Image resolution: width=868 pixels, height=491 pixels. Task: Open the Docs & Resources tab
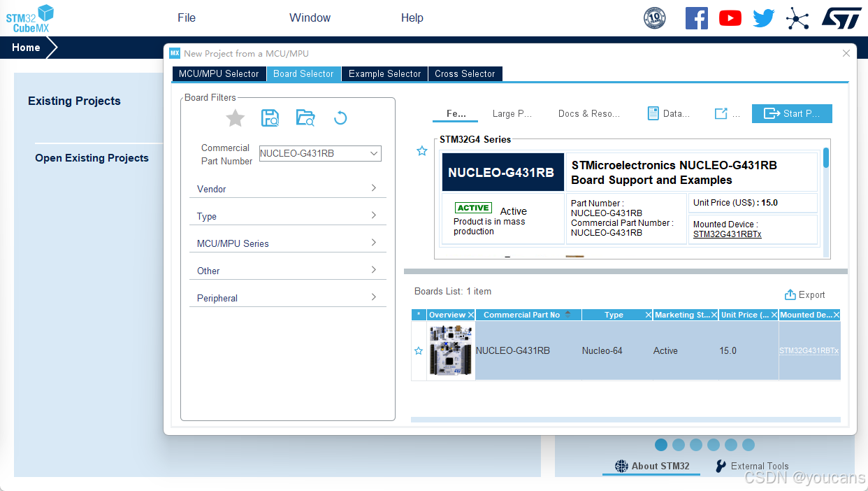click(589, 113)
